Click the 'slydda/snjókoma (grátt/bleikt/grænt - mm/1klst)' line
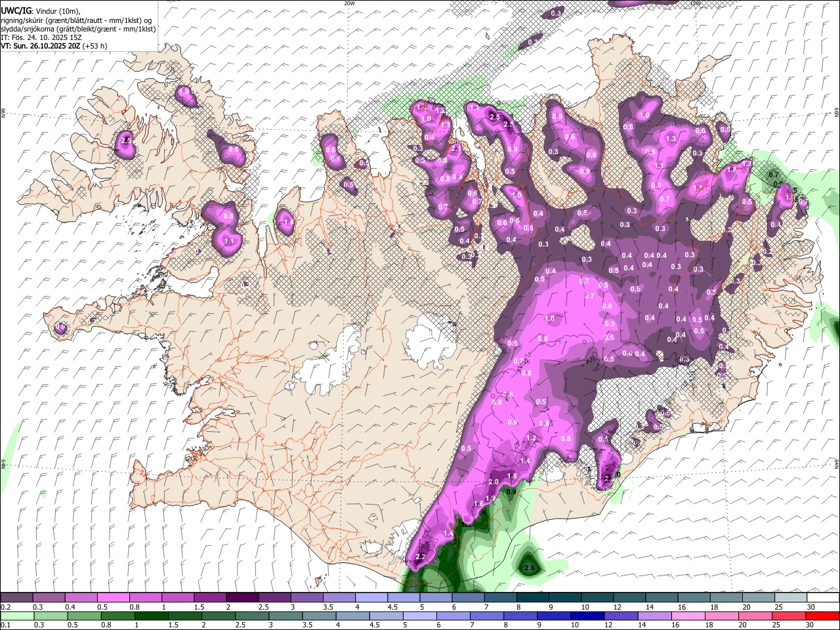Viewport: 840px width, 630px height. (78, 29)
